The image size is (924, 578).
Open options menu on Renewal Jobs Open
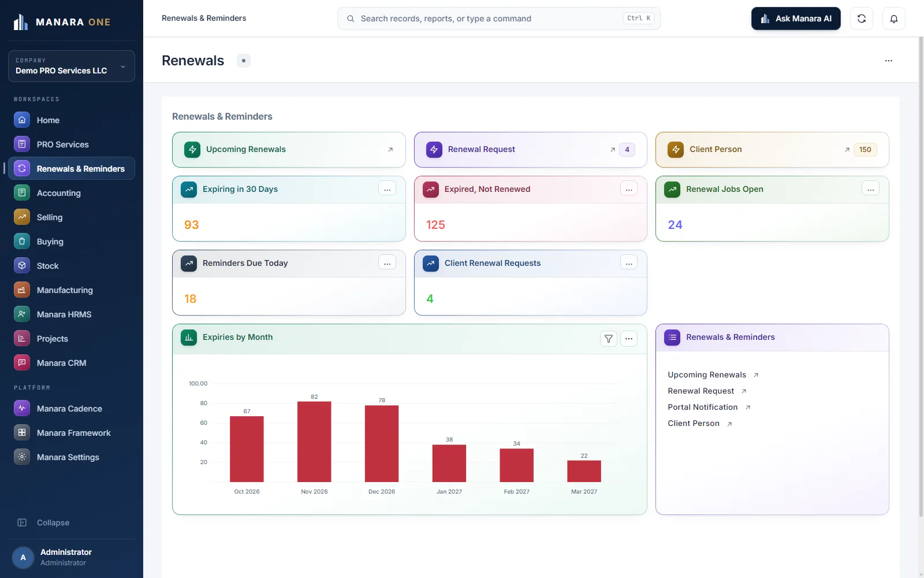(870, 189)
